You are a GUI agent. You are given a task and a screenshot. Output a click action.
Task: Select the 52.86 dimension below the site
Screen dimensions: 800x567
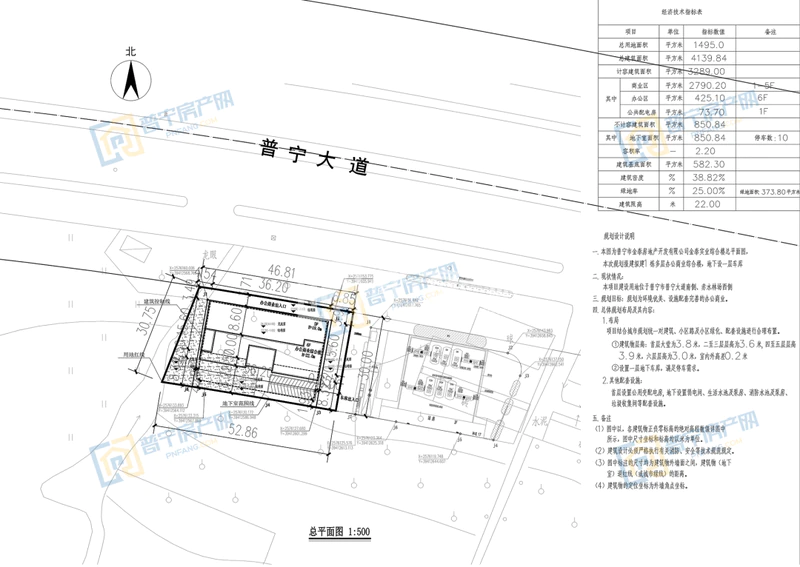click(x=244, y=432)
